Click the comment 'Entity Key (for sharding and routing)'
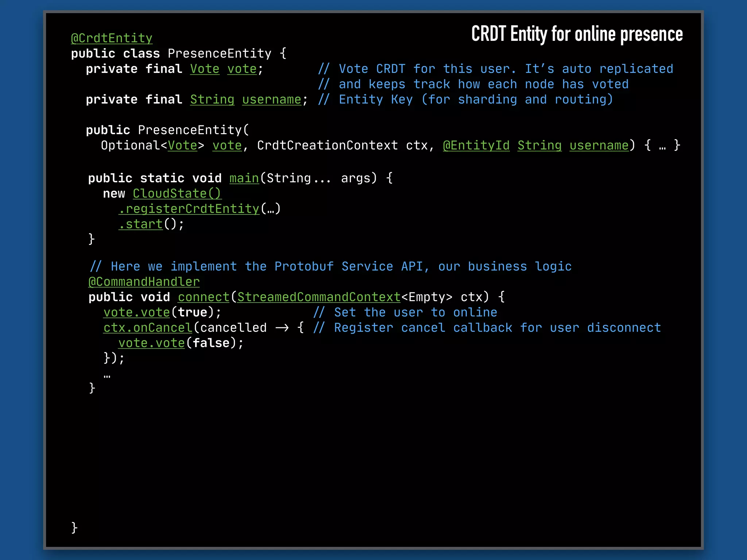 tap(466, 100)
